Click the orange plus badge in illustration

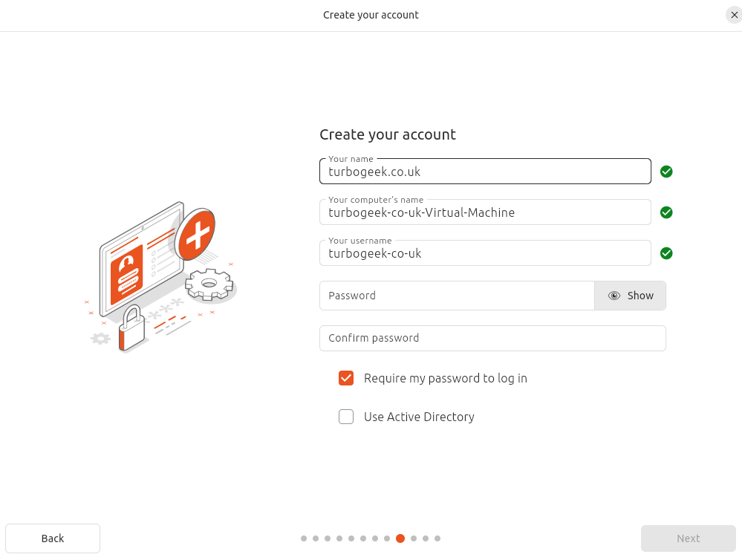pyautogui.click(x=197, y=235)
